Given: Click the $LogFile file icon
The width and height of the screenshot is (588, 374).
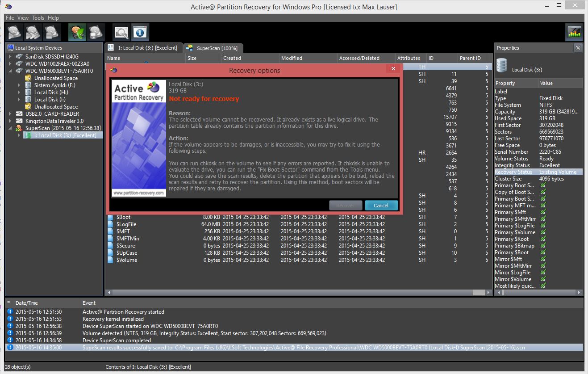Looking at the screenshot, I should tap(111, 224).
